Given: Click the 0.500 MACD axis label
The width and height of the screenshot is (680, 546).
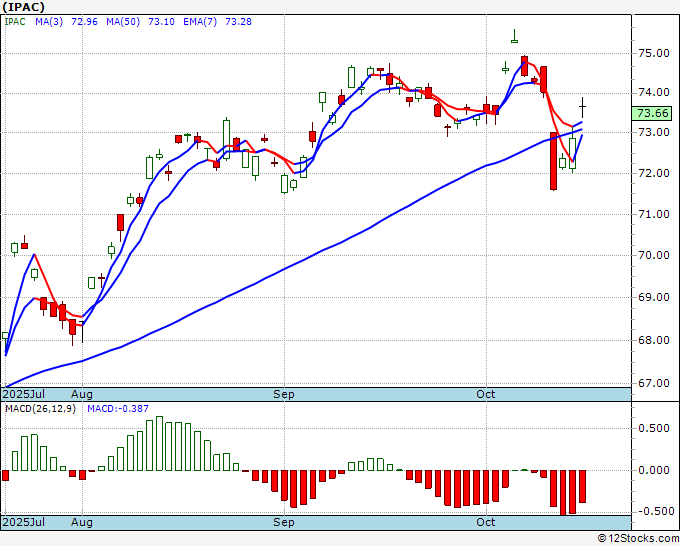Looking at the screenshot, I should (x=654, y=428).
